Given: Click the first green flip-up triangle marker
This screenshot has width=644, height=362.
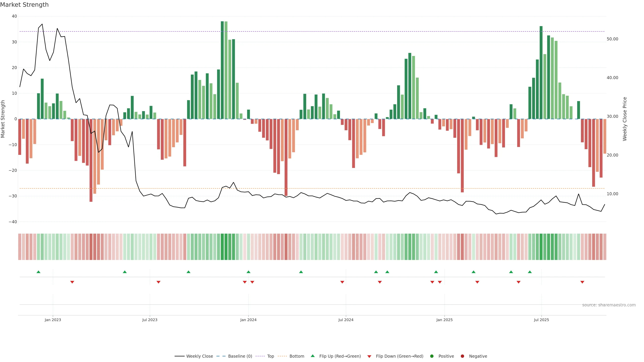Looking at the screenshot, I should pyautogui.click(x=39, y=272).
